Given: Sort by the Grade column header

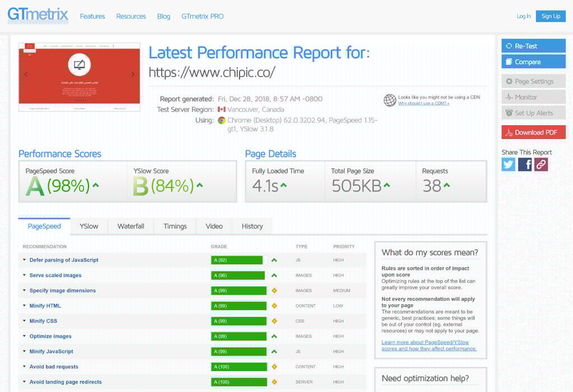Looking at the screenshot, I should (219, 247).
